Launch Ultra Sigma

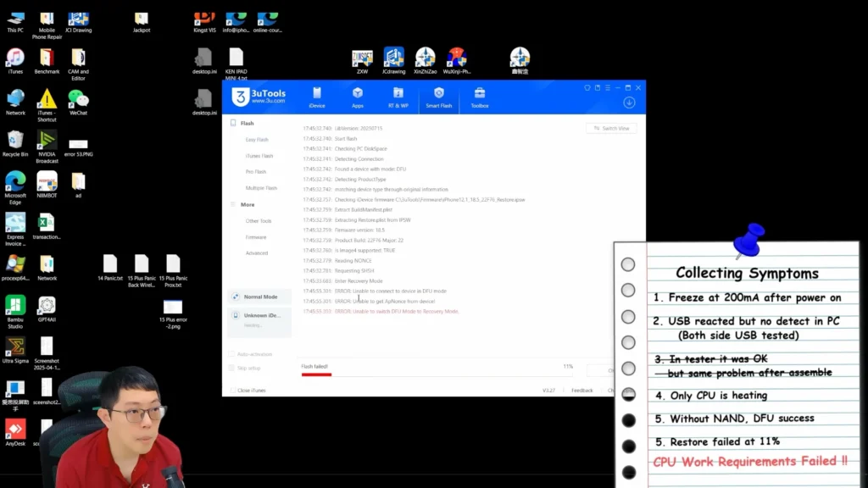(x=15, y=351)
